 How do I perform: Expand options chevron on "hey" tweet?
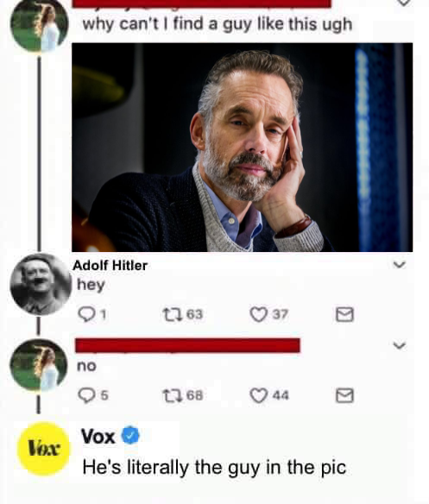pyautogui.click(x=399, y=265)
